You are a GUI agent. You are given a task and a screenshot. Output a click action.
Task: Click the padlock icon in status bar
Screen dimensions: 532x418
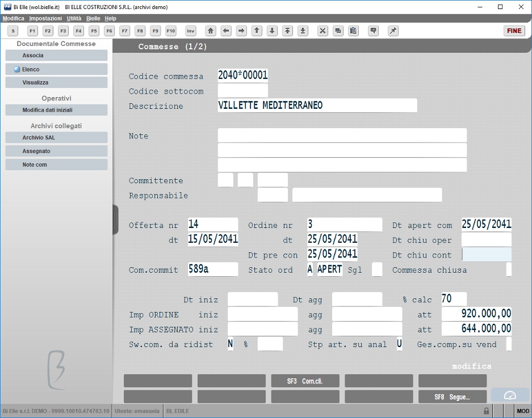tap(486, 411)
